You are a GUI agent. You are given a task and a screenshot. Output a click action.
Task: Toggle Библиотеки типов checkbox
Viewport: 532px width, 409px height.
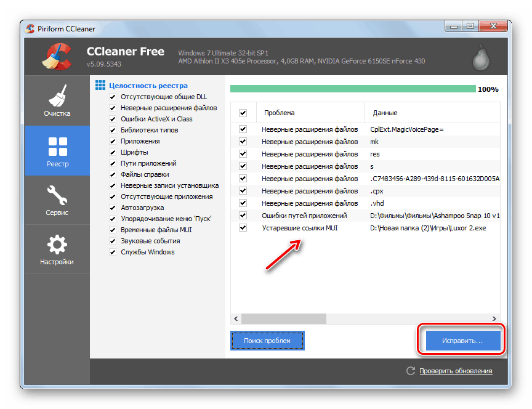113,130
